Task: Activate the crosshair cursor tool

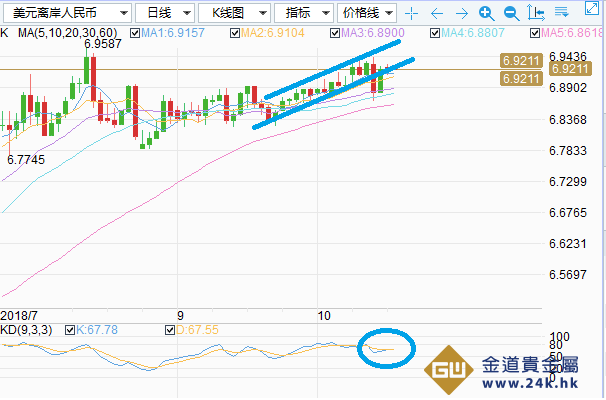Action: [x=411, y=14]
